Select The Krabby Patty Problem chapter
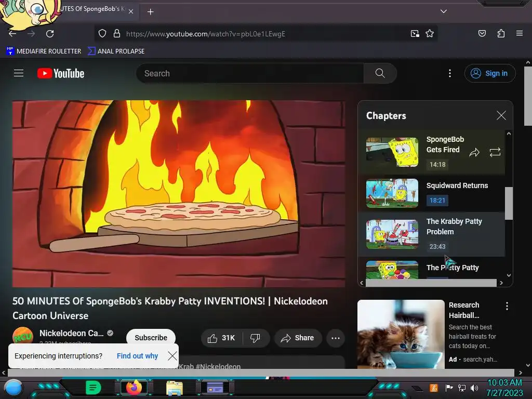532x399 pixels. click(x=432, y=234)
